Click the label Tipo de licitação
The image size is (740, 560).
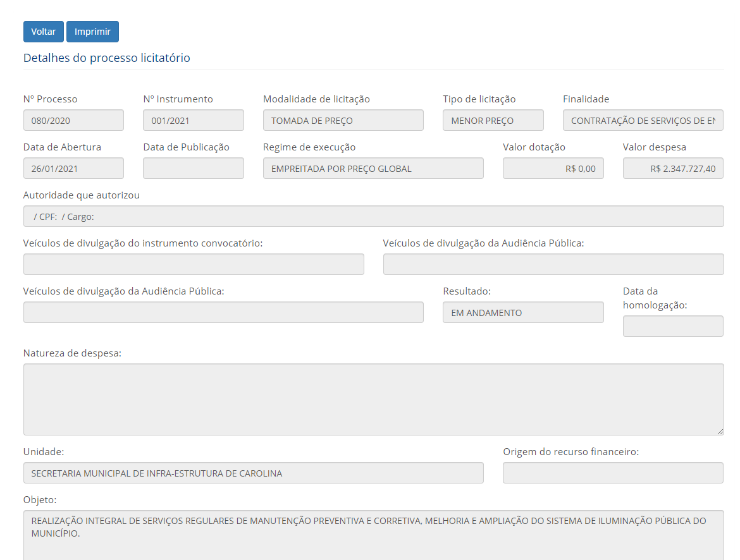pyautogui.click(x=479, y=99)
